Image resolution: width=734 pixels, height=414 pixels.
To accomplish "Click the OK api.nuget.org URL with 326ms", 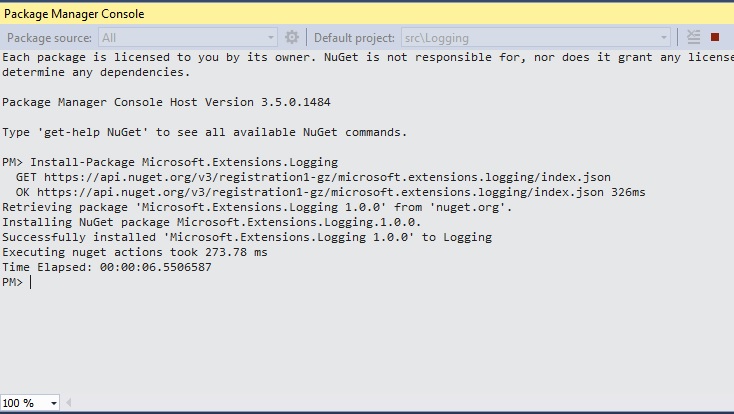I will (324, 192).
